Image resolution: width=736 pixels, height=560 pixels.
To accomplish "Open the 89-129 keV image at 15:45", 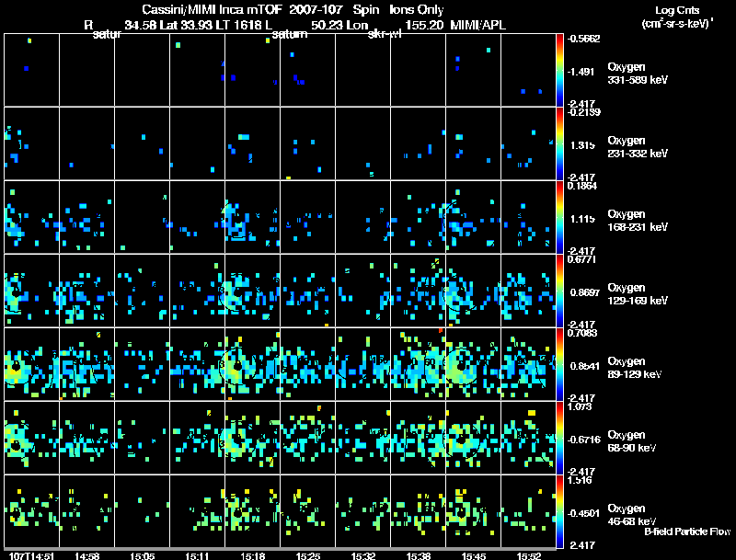I will [x=473, y=364].
